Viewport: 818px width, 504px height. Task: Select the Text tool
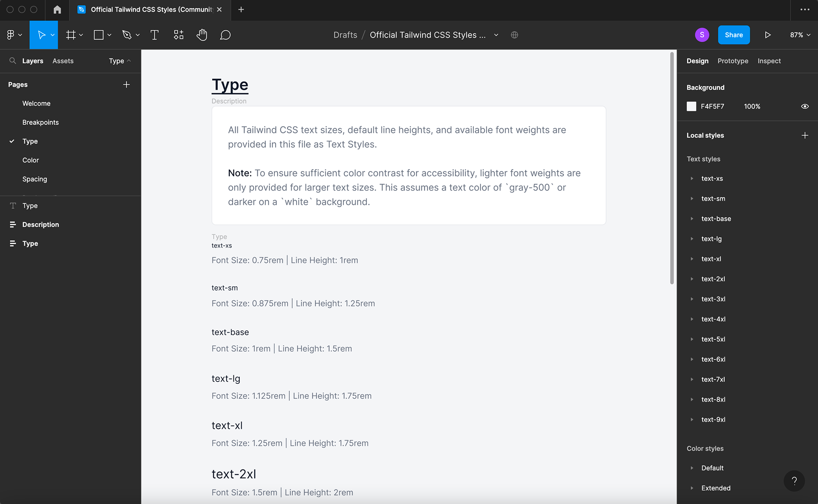[x=155, y=35]
